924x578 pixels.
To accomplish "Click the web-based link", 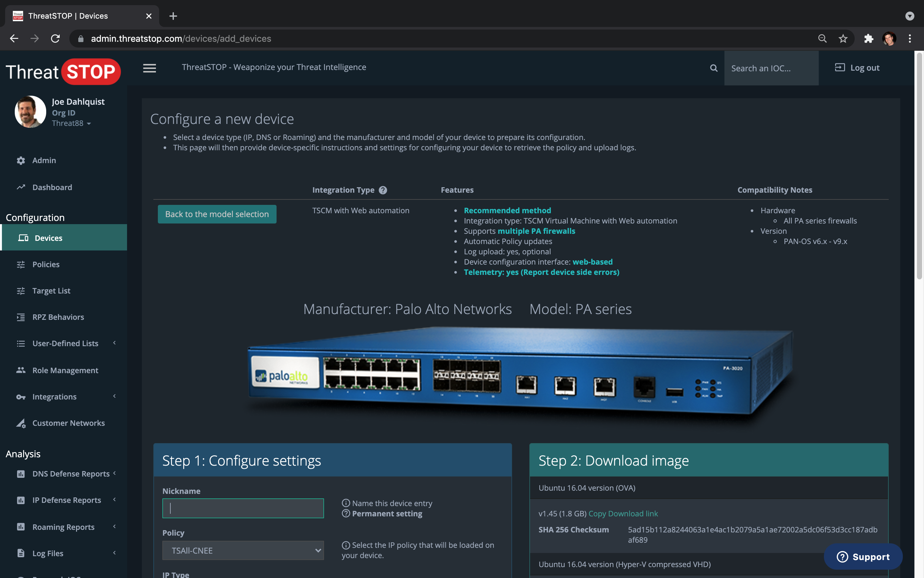I will tap(592, 262).
